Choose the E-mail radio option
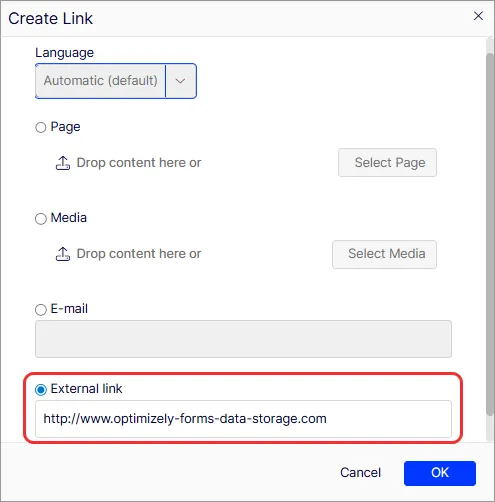The width and height of the screenshot is (495, 502). (41, 310)
